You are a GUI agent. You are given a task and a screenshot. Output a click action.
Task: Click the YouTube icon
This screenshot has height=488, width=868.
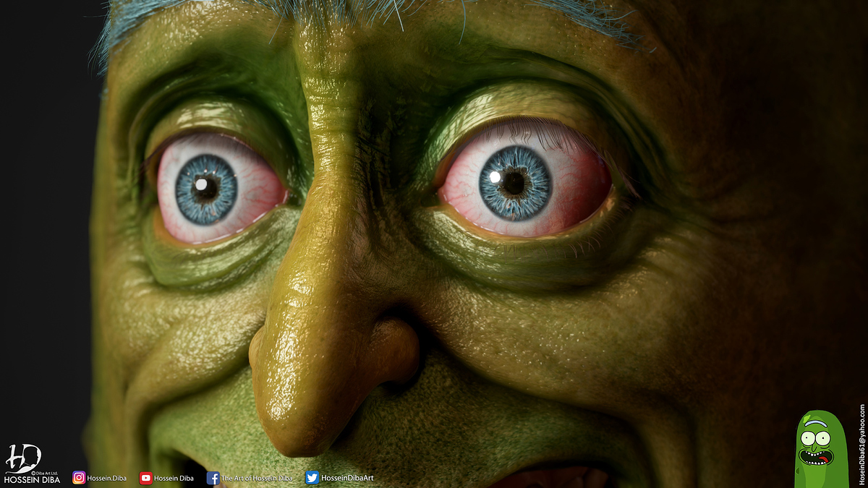[146, 478]
